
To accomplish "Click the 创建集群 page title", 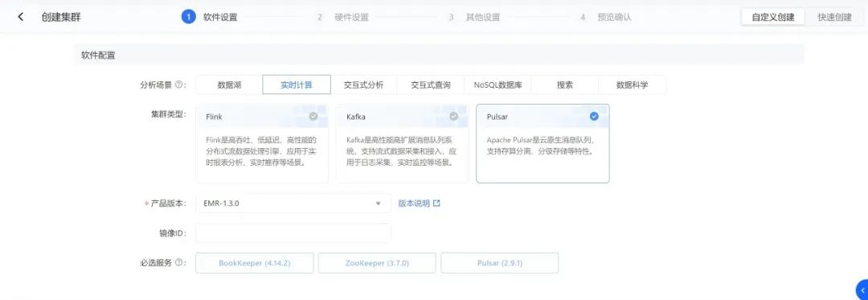I will (x=61, y=17).
